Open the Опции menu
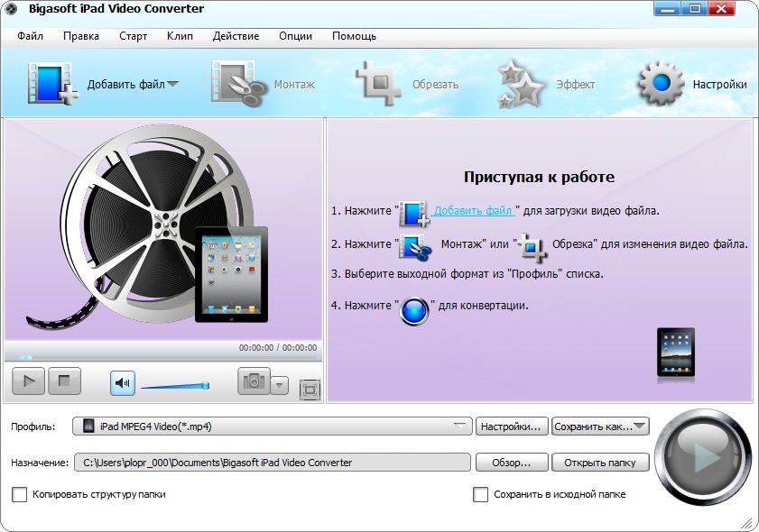Image resolution: width=759 pixels, height=532 pixels. point(296,36)
